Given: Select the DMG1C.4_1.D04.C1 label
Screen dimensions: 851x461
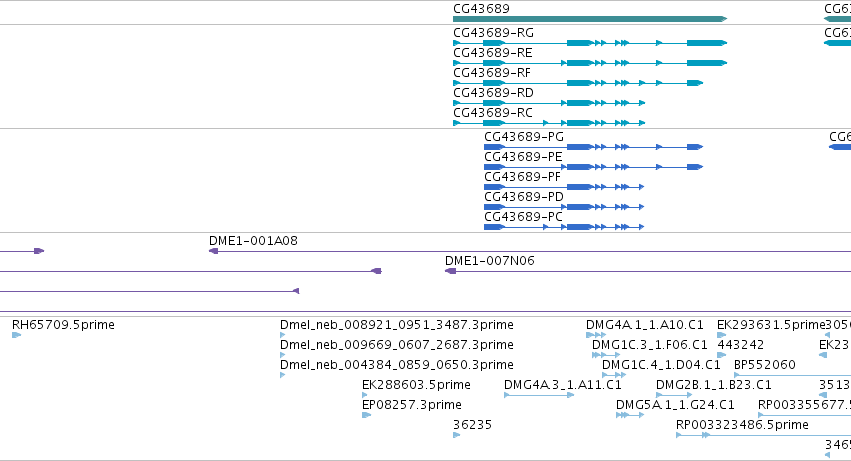Looking at the screenshot, I should pos(661,365).
